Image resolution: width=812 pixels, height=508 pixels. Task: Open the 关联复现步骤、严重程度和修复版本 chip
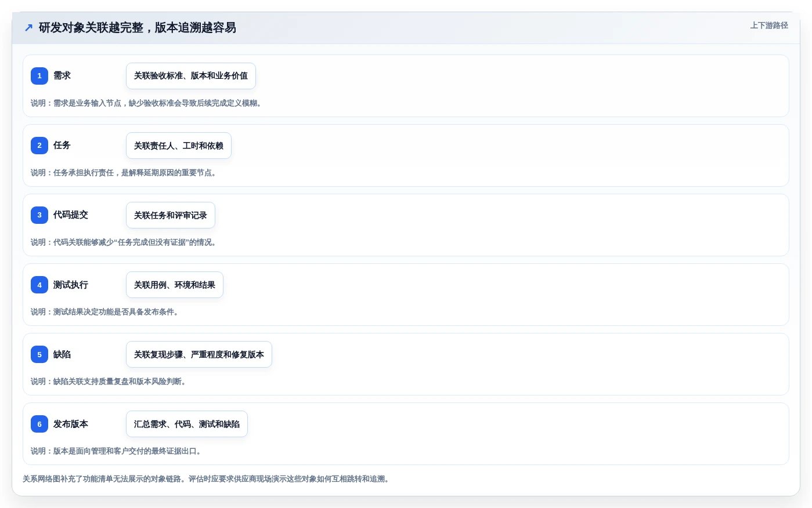pyautogui.click(x=199, y=354)
